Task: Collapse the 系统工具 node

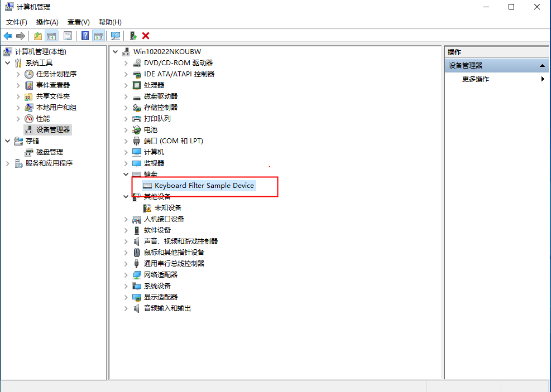Action: point(8,63)
